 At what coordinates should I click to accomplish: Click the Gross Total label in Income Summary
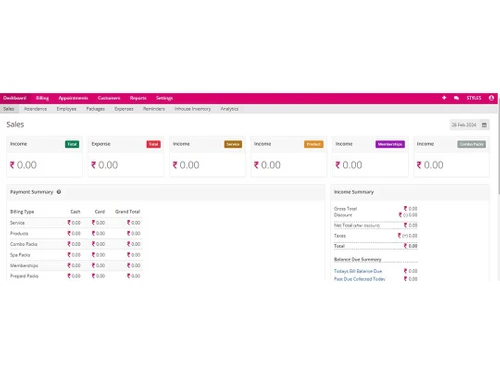(x=345, y=209)
